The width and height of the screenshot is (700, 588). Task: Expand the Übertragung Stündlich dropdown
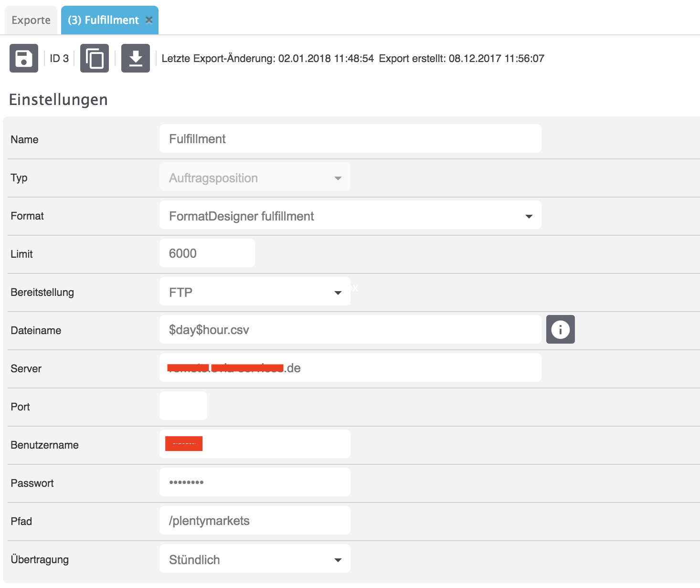tap(255, 559)
